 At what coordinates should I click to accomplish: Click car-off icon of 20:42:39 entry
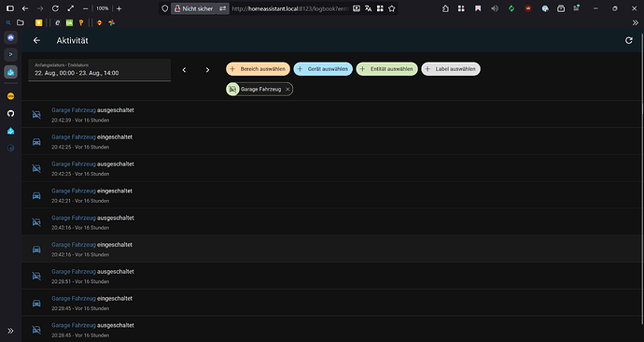pos(36,115)
